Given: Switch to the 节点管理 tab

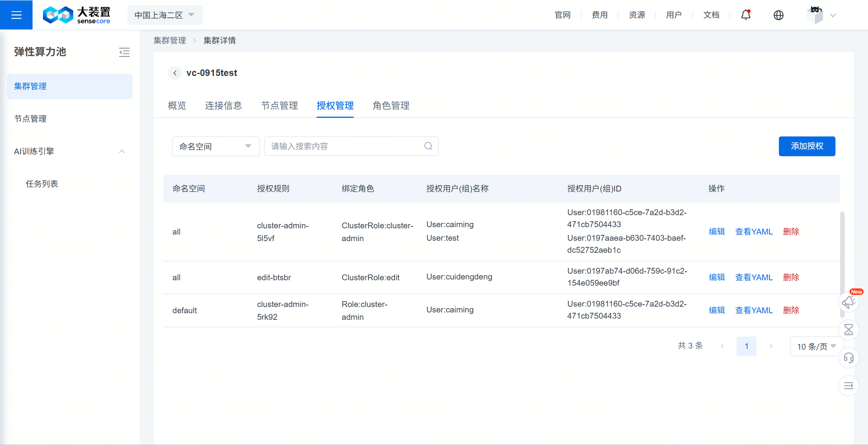Looking at the screenshot, I should pyautogui.click(x=279, y=105).
